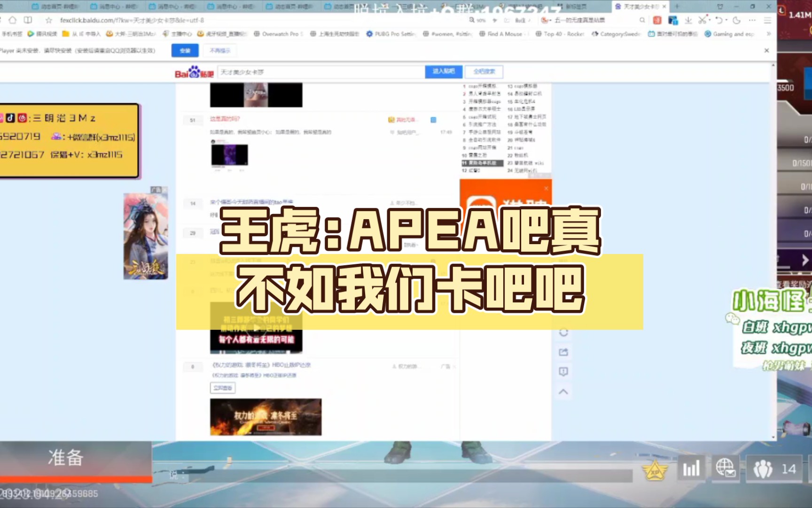Toggle night mode moon icon
Viewport: 812px width, 508px height.
click(x=736, y=20)
